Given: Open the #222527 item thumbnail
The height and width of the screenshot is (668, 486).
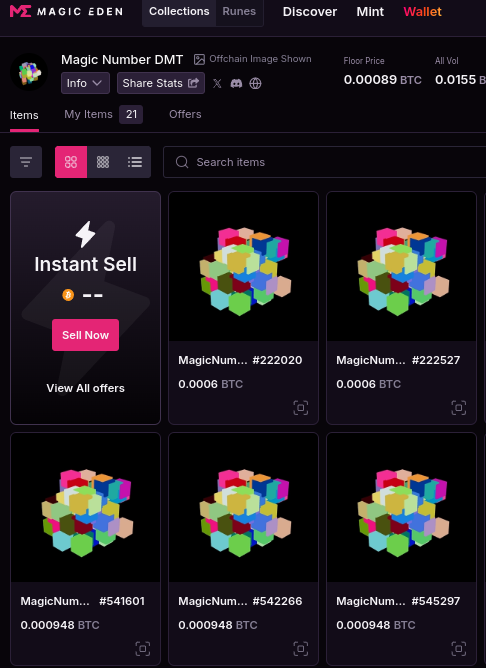Looking at the screenshot, I should pyautogui.click(x=401, y=267).
